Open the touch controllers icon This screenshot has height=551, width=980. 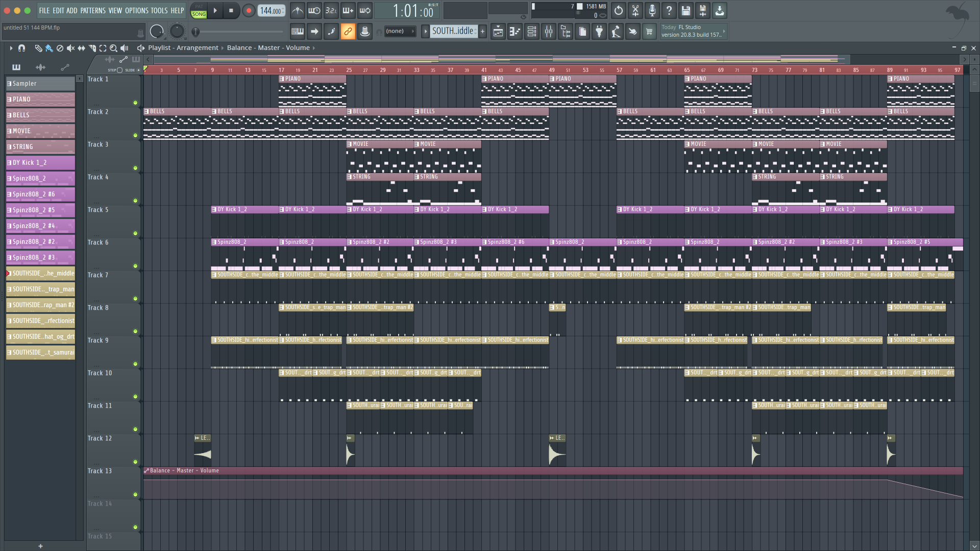pos(633,32)
